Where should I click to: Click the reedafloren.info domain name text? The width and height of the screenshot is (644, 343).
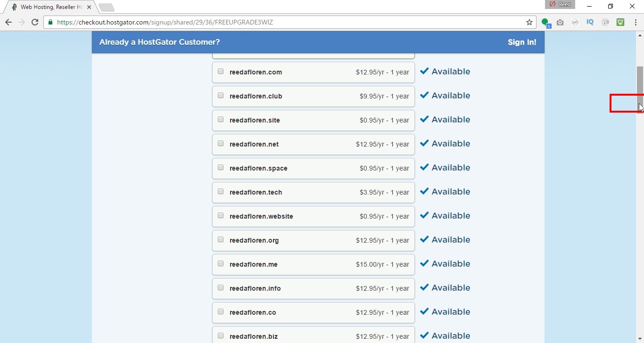tap(255, 289)
